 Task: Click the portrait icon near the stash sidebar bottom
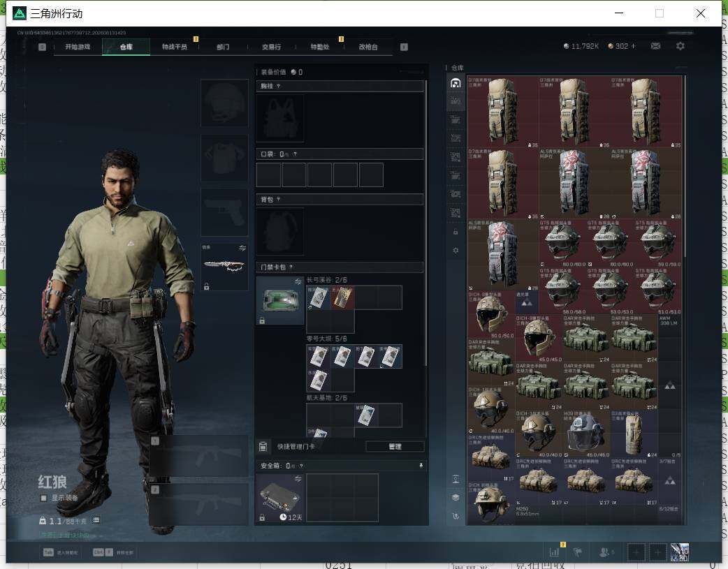pyautogui.click(x=456, y=479)
